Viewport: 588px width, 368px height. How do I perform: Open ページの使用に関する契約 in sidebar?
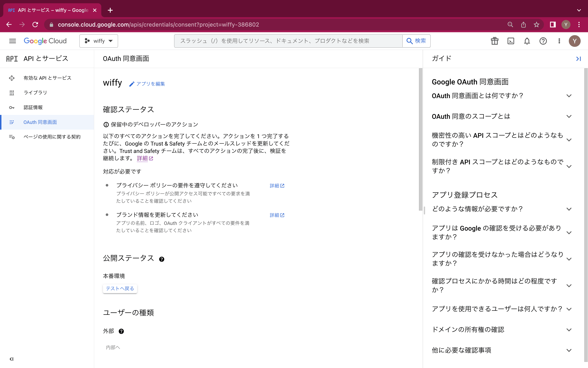click(x=47, y=137)
